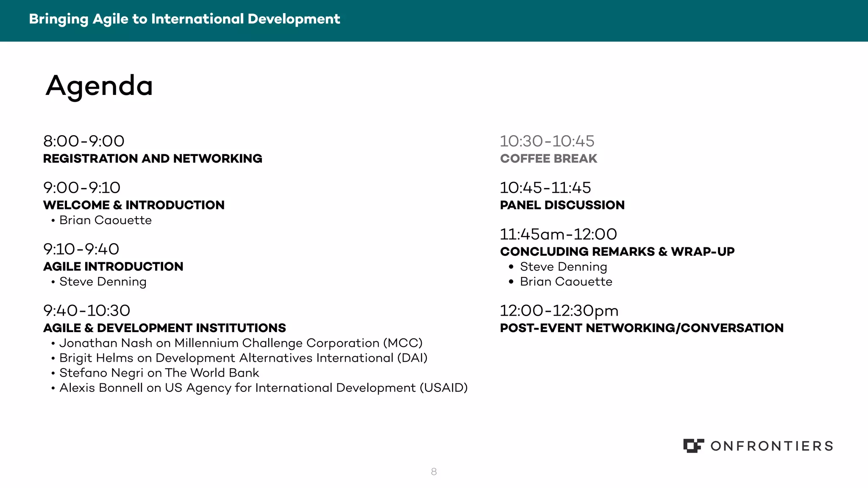868x488 pixels.
Task: Select the 12:00-12:30pm time slot
Action: (x=559, y=311)
